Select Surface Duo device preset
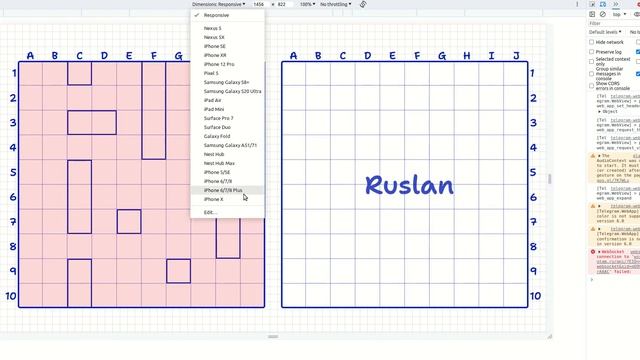640x360 pixels. [227, 127]
